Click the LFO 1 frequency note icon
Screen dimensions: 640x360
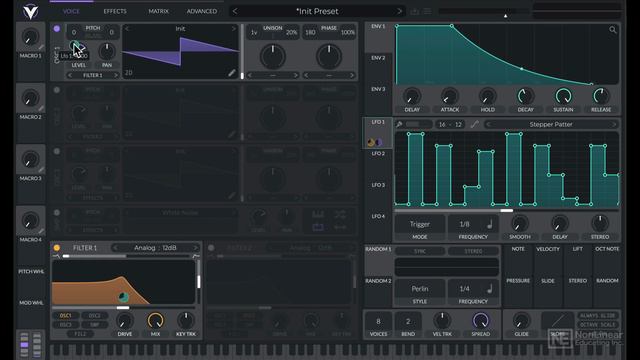(490, 224)
